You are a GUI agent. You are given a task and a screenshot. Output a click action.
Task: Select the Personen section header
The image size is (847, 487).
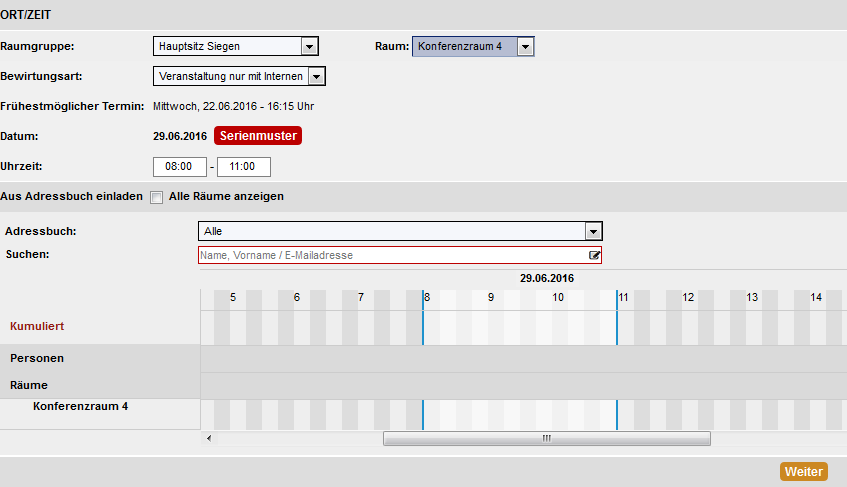(37, 358)
